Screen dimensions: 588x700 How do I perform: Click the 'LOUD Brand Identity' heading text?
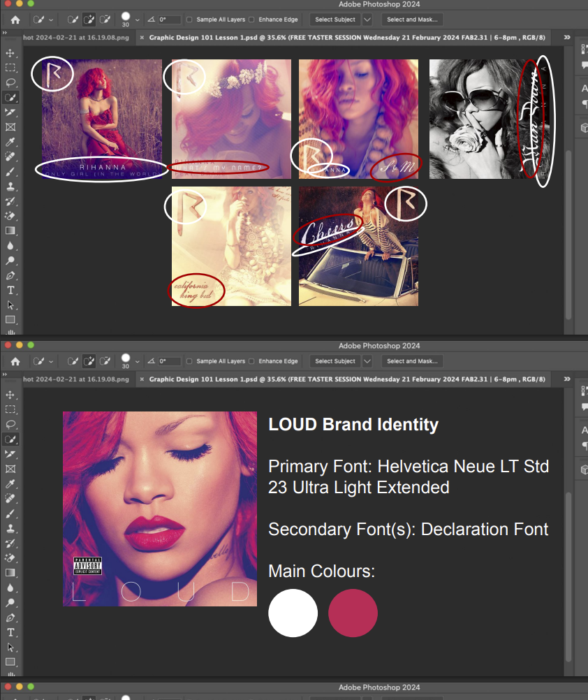(x=353, y=425)
